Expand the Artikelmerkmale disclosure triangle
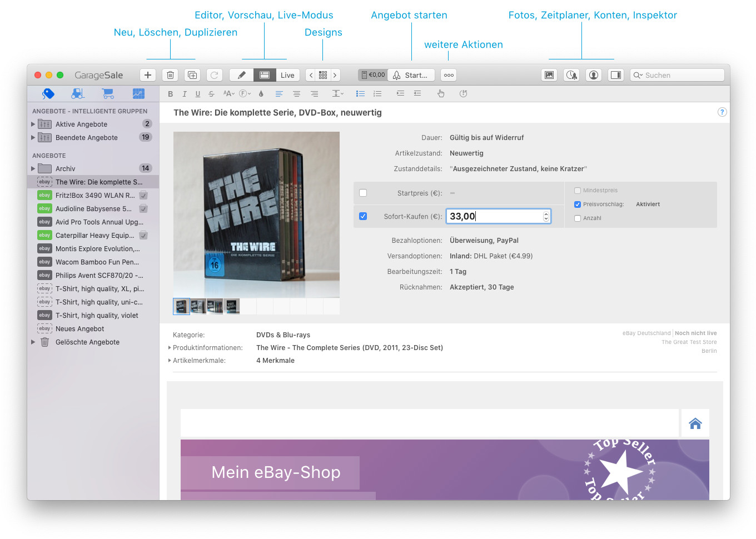Screen dimensions: 756x539 (x=170, y=361)
